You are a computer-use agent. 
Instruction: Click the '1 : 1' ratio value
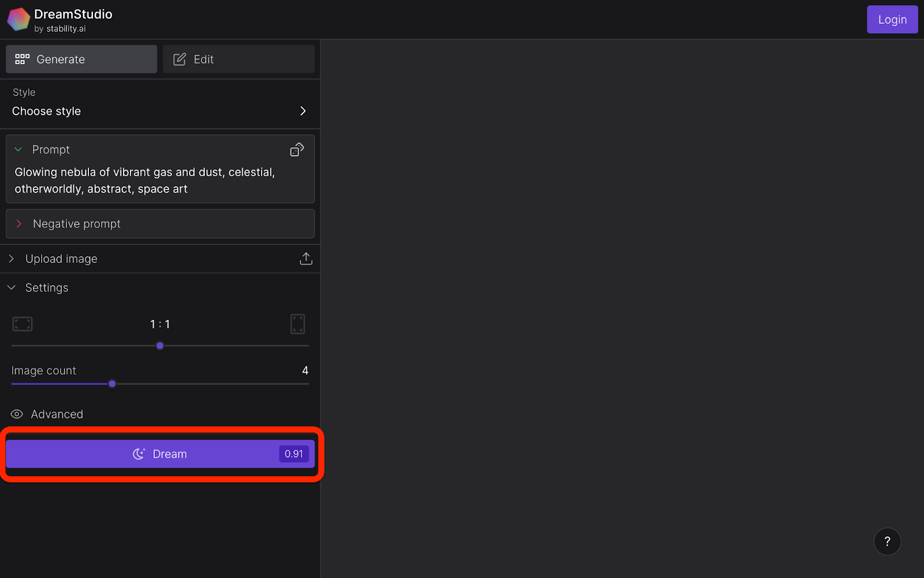[160, 324]
